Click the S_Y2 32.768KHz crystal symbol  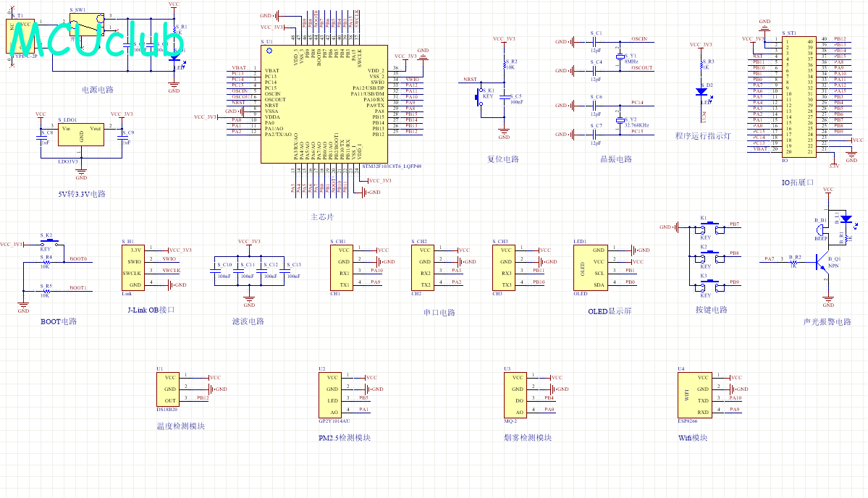[x=620, y=120]
